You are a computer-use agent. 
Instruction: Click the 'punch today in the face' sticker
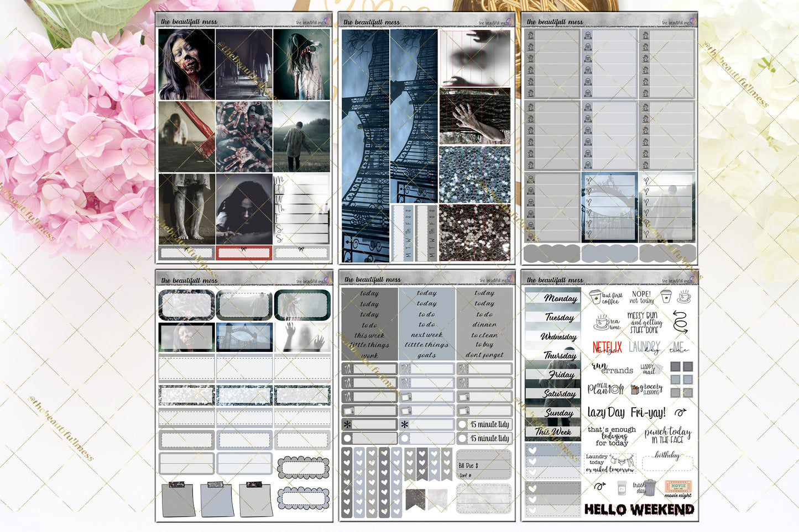click(667, 435)
